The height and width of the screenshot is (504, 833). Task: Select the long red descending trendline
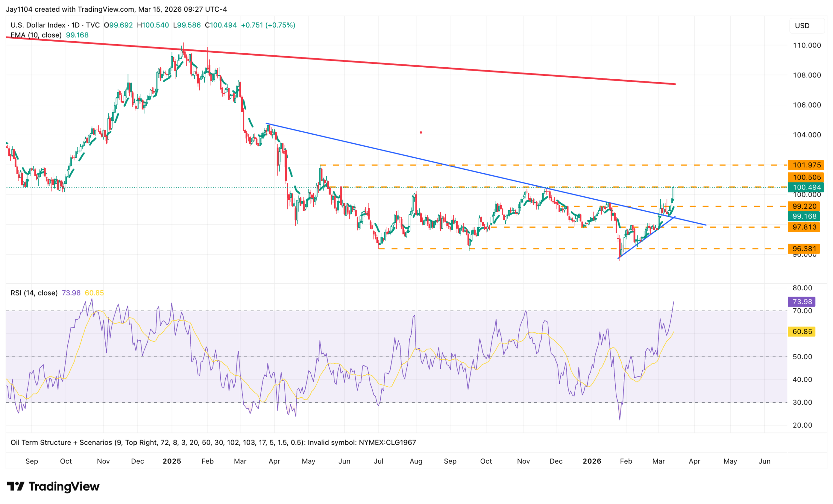pyautogui.click(x=338, y=61)
